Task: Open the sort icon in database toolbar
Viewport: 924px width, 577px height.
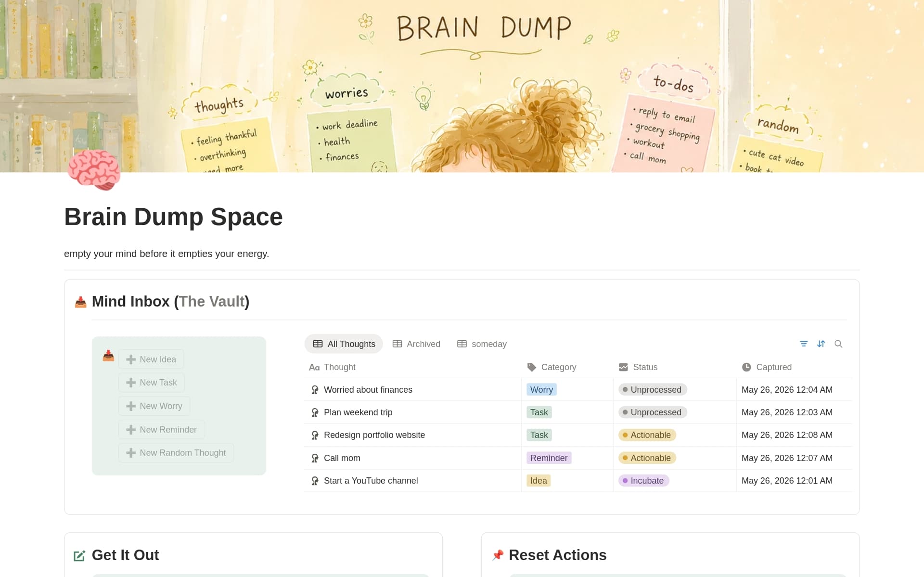Action: [x=821, y=344]
